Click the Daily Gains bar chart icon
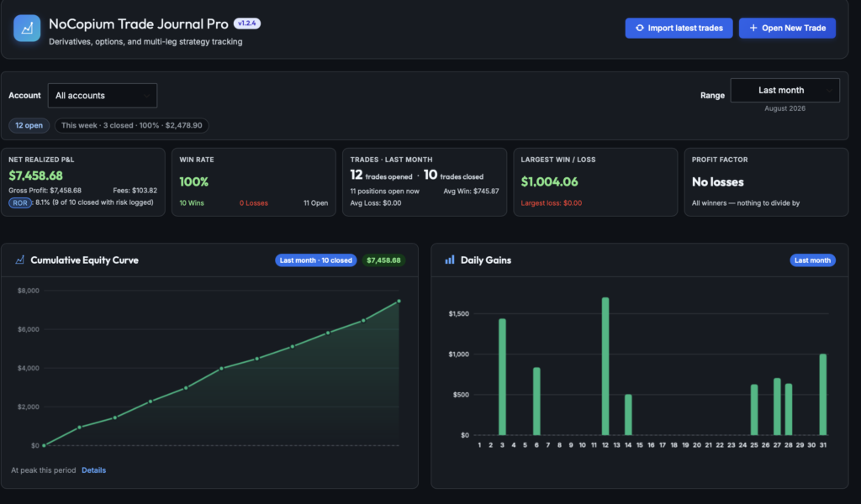 tap(450, 260)
